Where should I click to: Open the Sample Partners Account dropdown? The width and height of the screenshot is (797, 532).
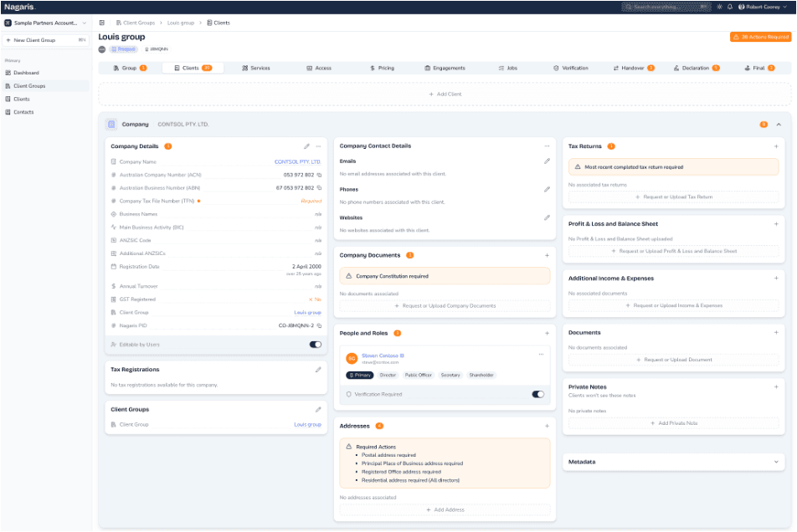pos(46,23)
